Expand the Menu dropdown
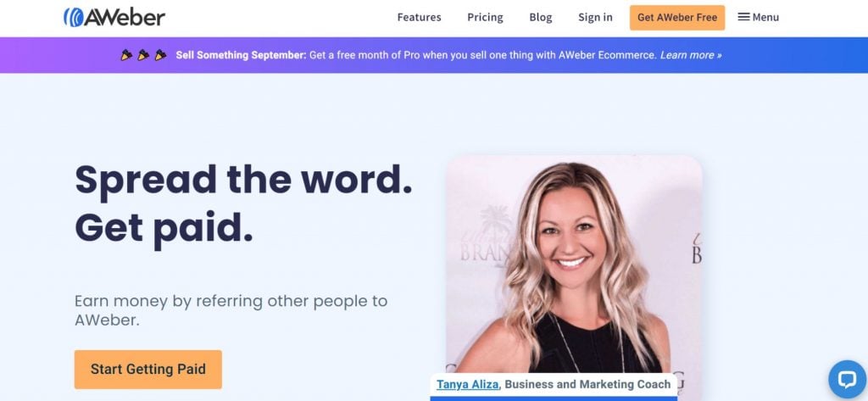 (x=759, y=17)
